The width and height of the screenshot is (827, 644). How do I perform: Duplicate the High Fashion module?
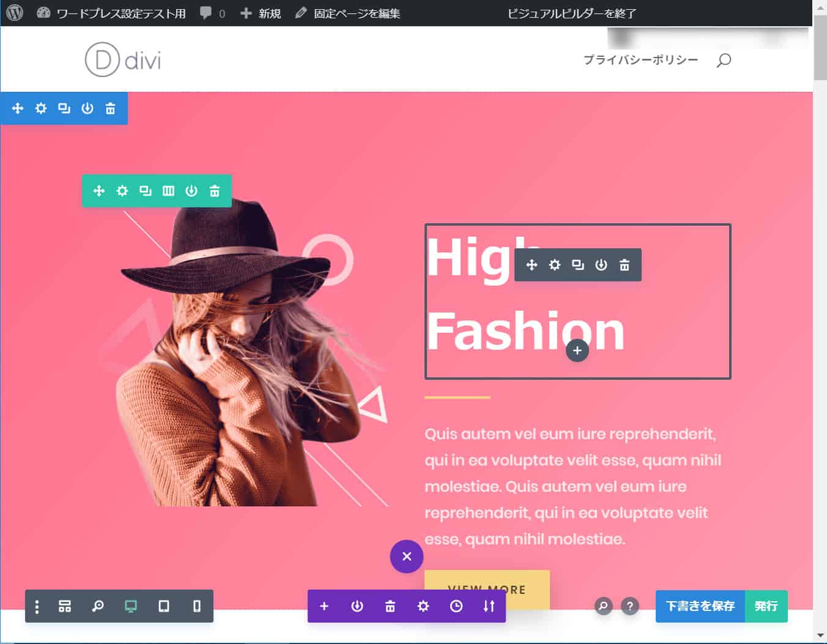[578, 265]
